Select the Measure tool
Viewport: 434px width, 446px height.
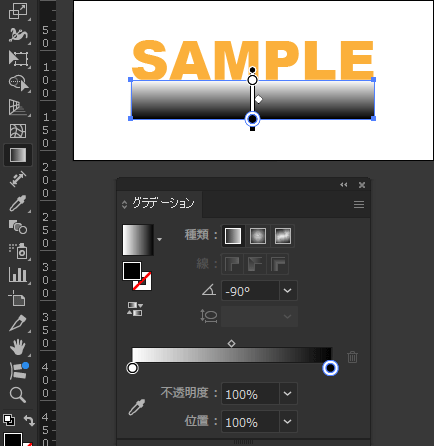click(x=18, y=179)
